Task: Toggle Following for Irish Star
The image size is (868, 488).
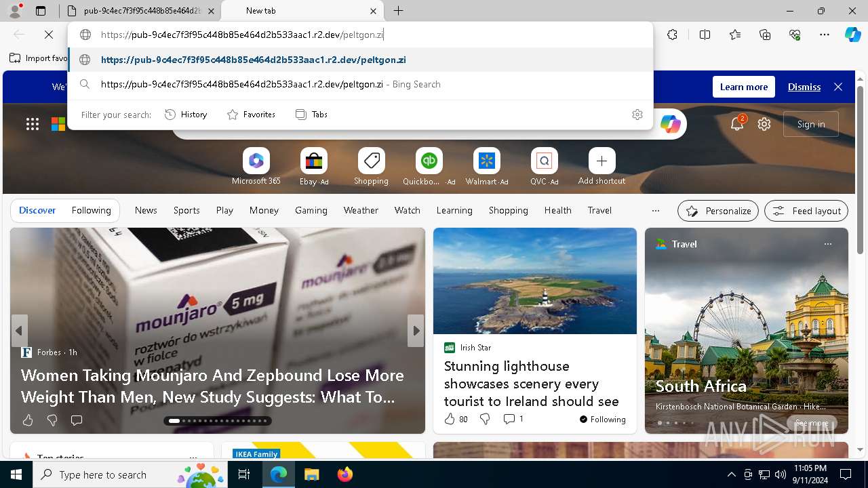Action: pyautogui.click(x=603, y=419)
